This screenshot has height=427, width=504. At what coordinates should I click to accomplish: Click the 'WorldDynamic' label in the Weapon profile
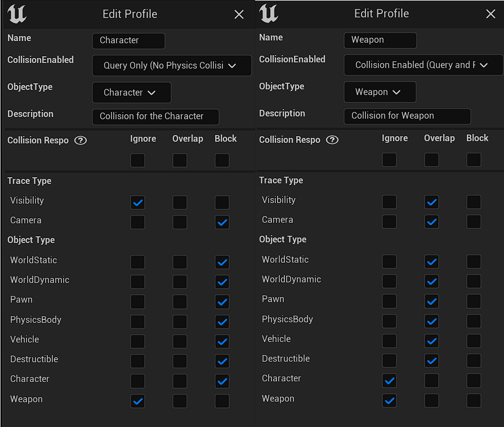point(291,279)
